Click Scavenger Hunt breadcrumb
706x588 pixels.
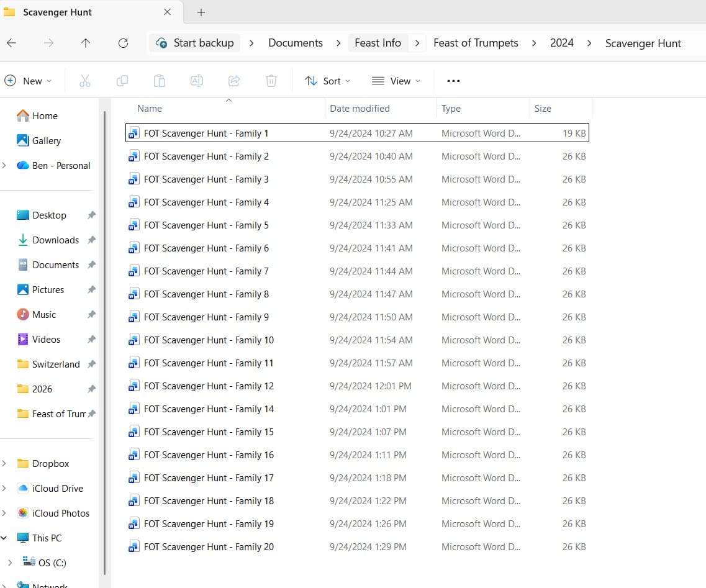coord(643,43)
